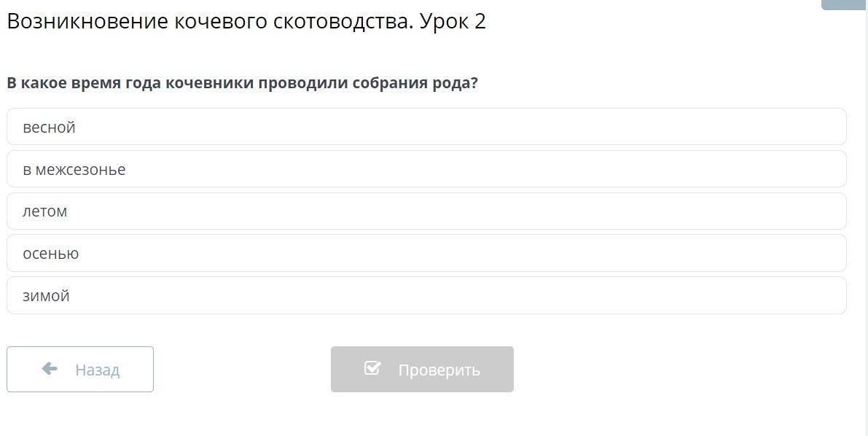Click the gray tab at top-right corner
The height and width of the screenshot is (436, 868).
[844, 4]
